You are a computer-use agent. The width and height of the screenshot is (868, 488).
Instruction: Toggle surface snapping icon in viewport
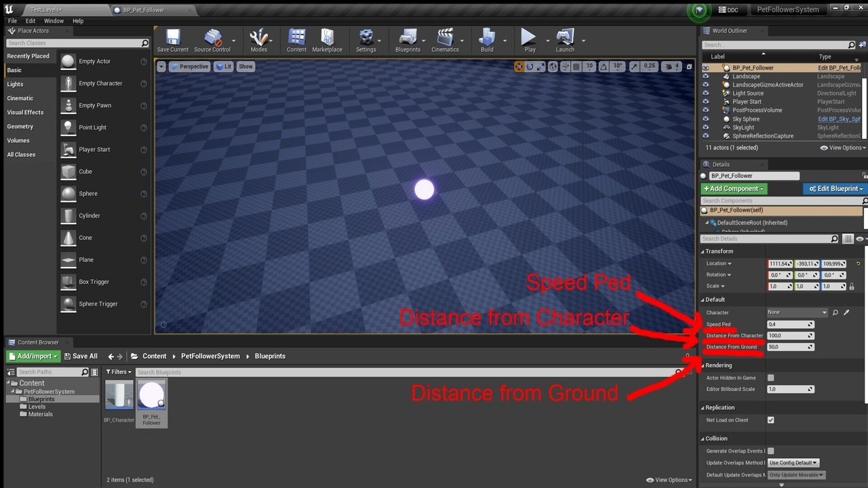click(565, 66)
